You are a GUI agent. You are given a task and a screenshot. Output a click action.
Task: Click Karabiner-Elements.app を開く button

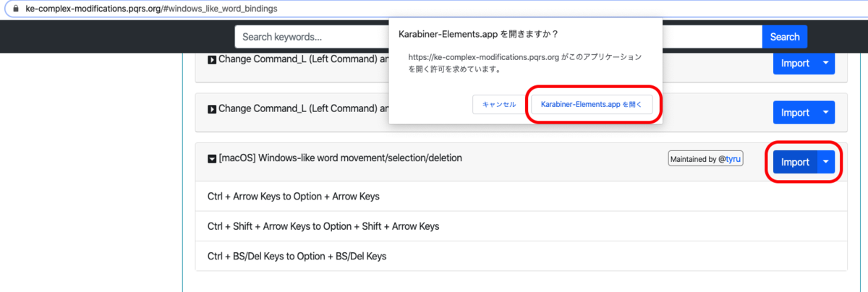[592, 104]
